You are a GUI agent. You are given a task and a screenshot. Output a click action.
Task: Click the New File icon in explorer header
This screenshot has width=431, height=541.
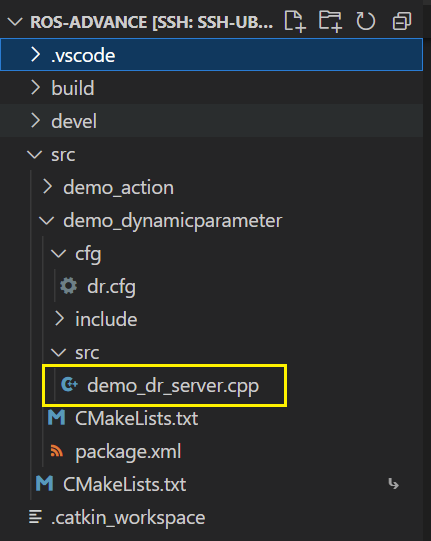pos(295,21)
